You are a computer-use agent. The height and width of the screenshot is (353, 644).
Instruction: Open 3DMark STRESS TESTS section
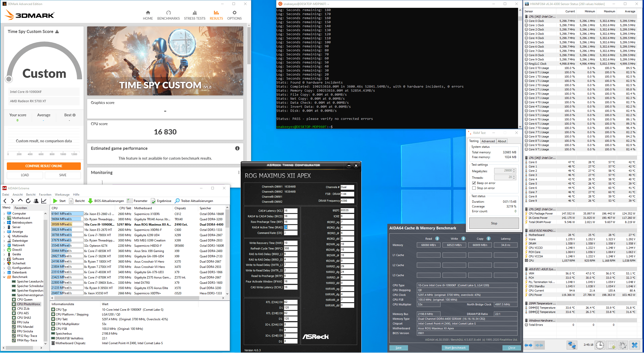[x=194, y=15]
